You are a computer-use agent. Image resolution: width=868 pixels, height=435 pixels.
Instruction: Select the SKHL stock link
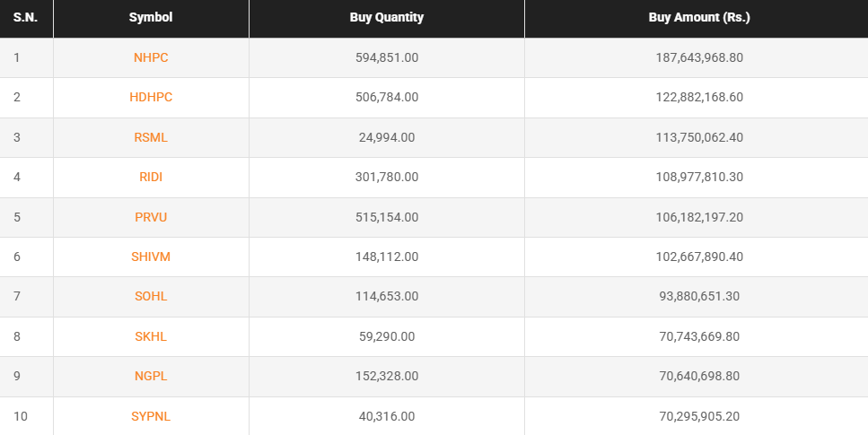pyautogui.click(x=151, y=336)
